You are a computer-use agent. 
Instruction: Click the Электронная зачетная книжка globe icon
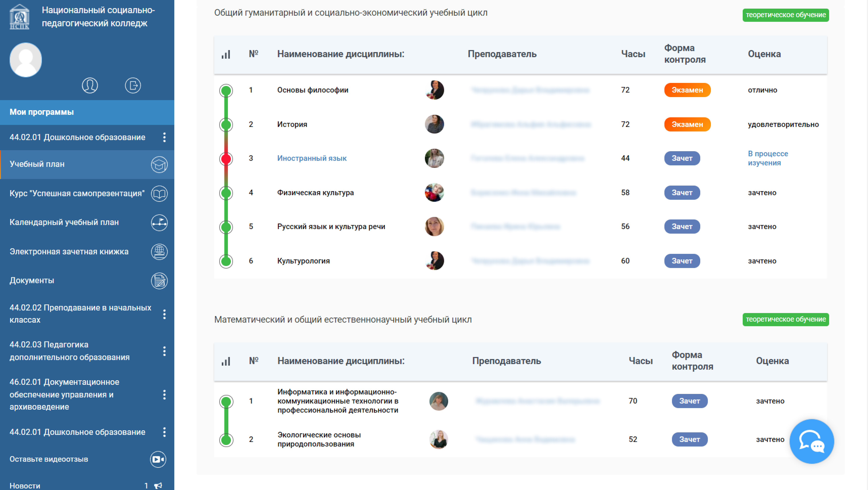click(159, 252)
